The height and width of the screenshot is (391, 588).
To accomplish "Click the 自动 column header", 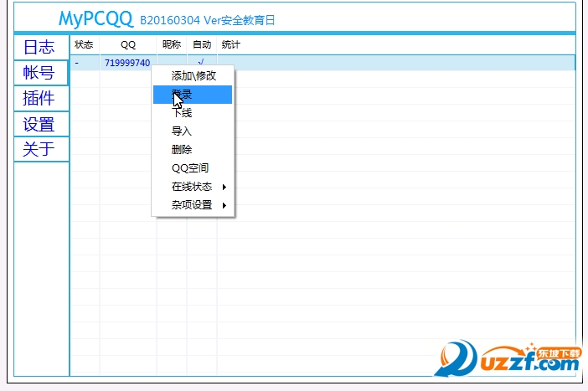I will 202,44.
